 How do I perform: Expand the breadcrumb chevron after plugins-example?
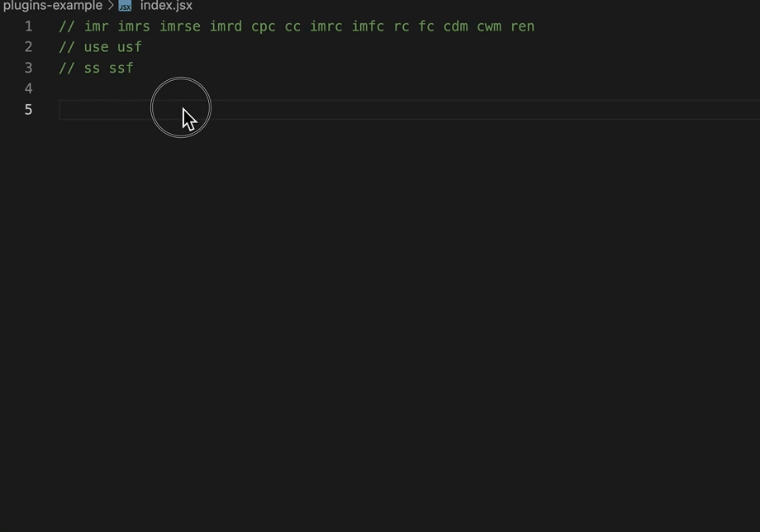(111, 6)
